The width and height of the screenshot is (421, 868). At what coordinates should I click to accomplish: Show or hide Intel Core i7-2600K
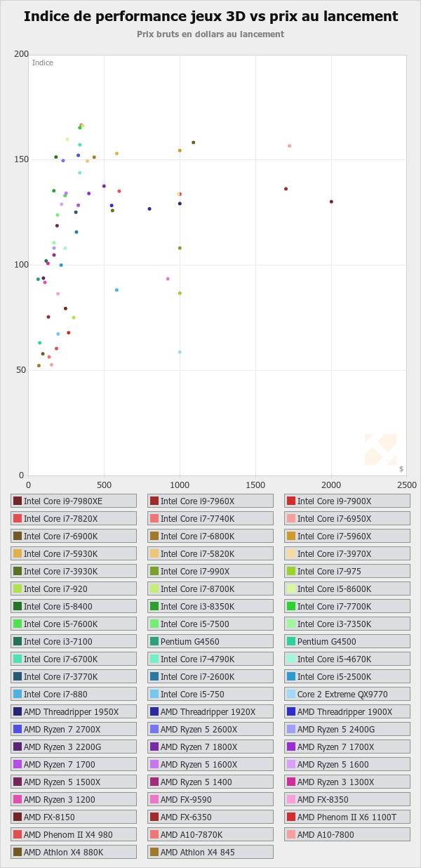coord(210,676)
